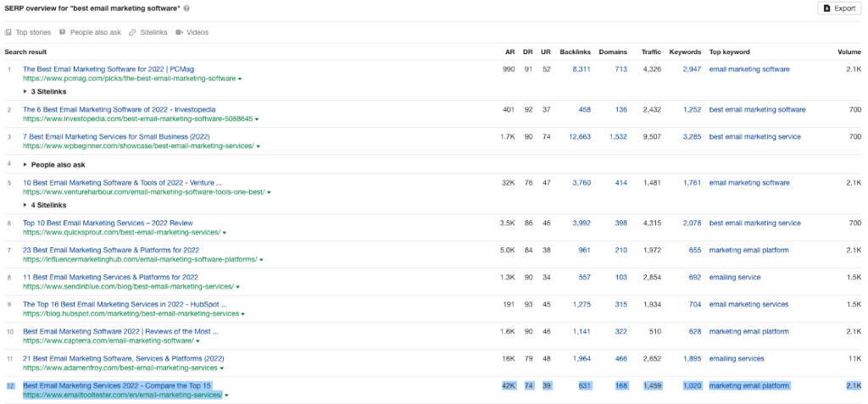Open 23 Best Email Marketing Software & Platforms result

pyautogui.click(x=111, y=250)
